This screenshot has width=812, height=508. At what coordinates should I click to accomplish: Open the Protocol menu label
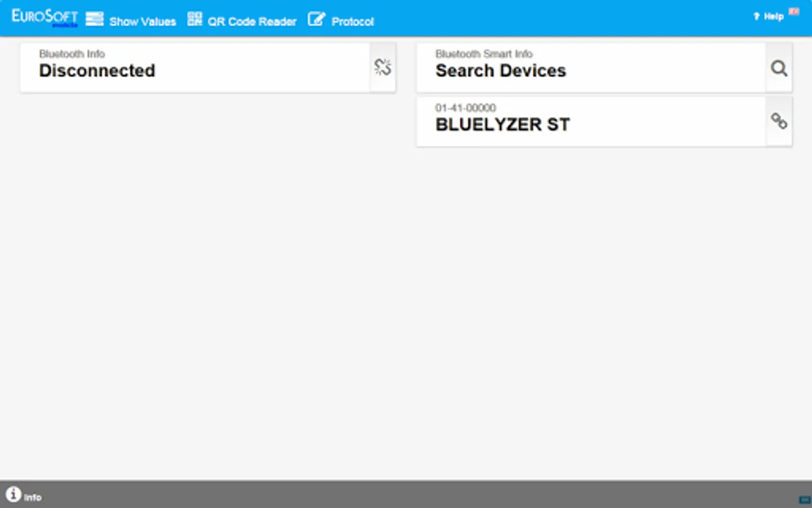352,21
